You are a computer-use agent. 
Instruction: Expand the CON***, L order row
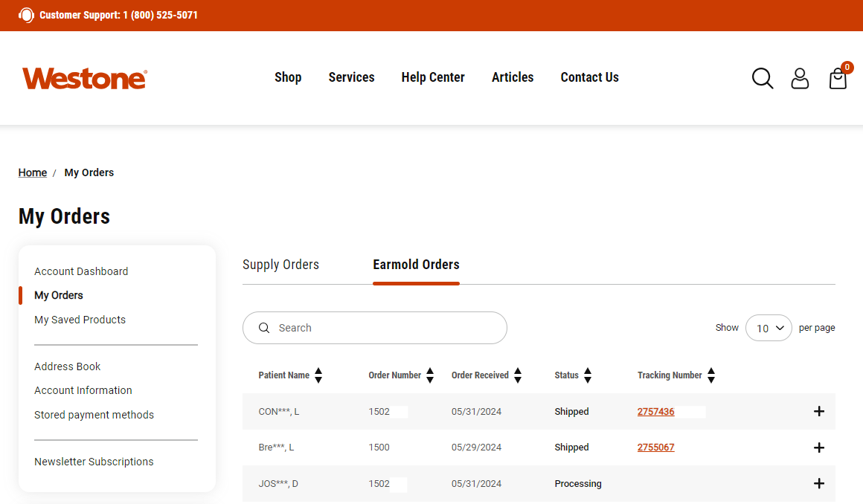click(x=819, y=411)
